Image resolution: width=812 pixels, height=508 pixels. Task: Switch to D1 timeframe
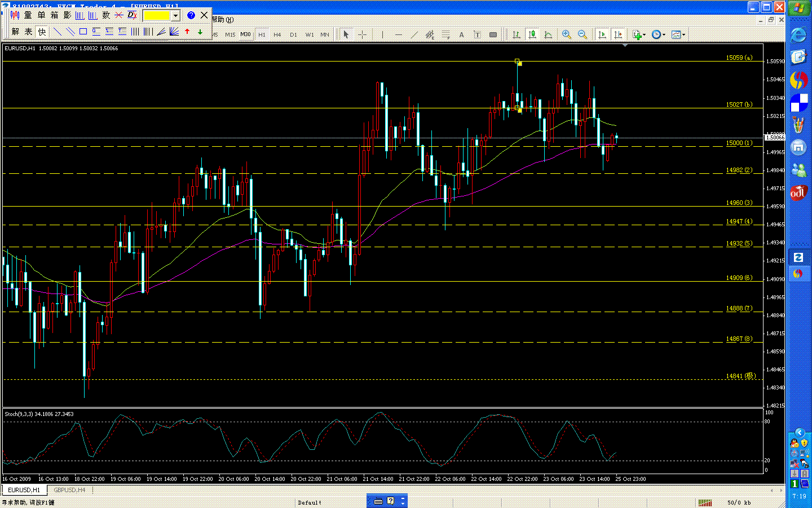point(293,34)
